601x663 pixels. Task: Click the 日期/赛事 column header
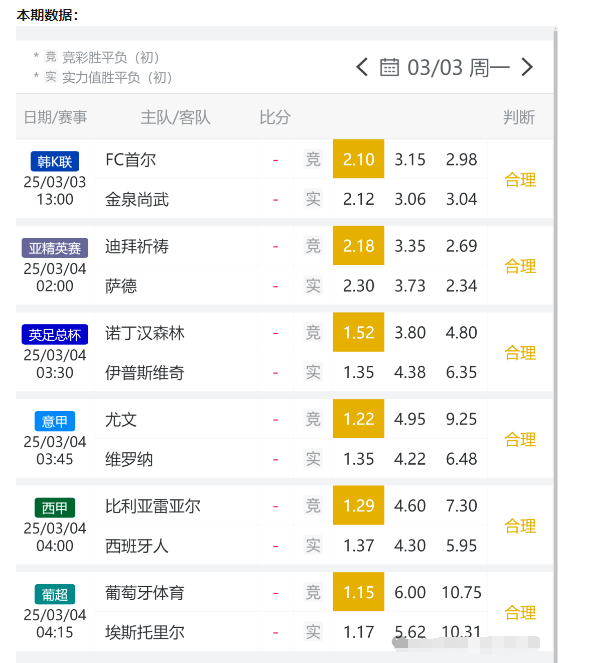(x=55, y=117)
